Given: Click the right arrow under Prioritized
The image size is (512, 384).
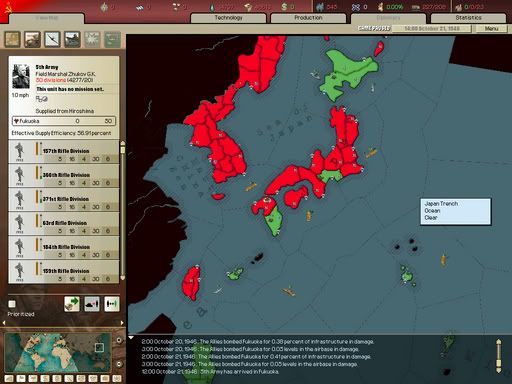Looking at the screenshot, I should (122, 323).
